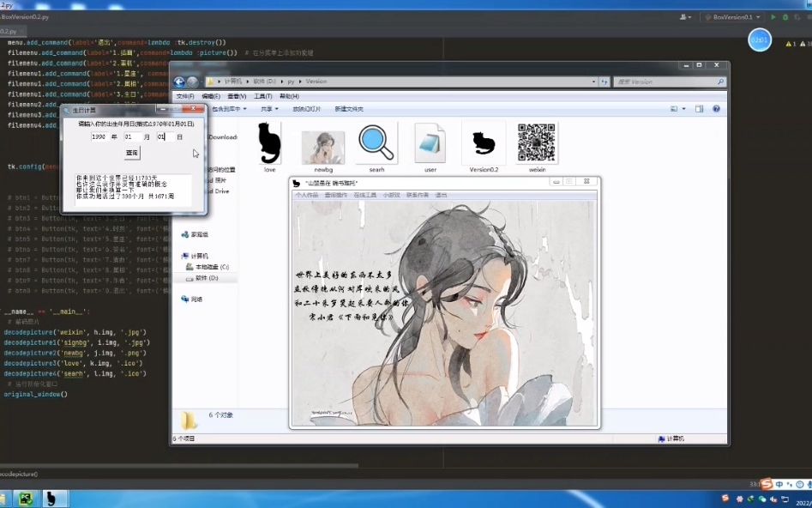Click the 查询 button in birthday calculator
This screenshot has width=812, height=508.
132,154
